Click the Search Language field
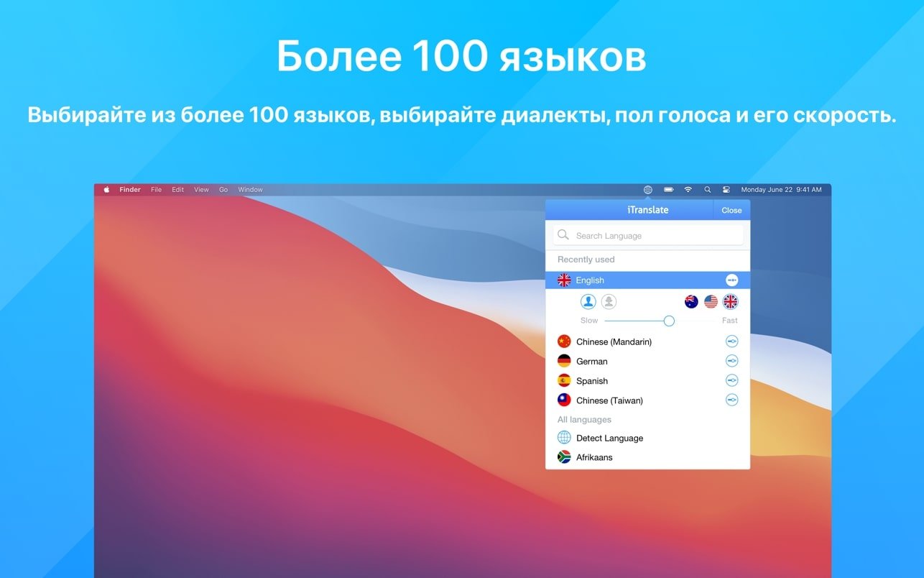This screenshot has width=924, height=578. coord(648,235)
